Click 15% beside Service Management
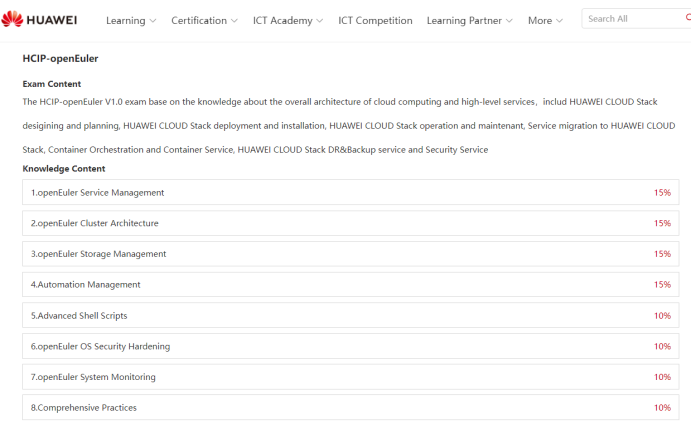The height and width of the screenshot is (425, 691). (x=662, y=193)
